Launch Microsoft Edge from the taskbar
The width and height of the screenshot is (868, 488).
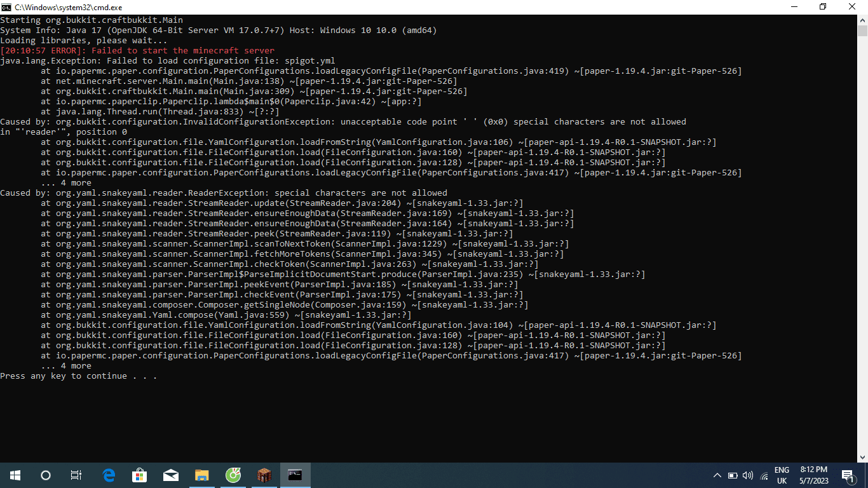pyautogui.click(x=109, y=475)
